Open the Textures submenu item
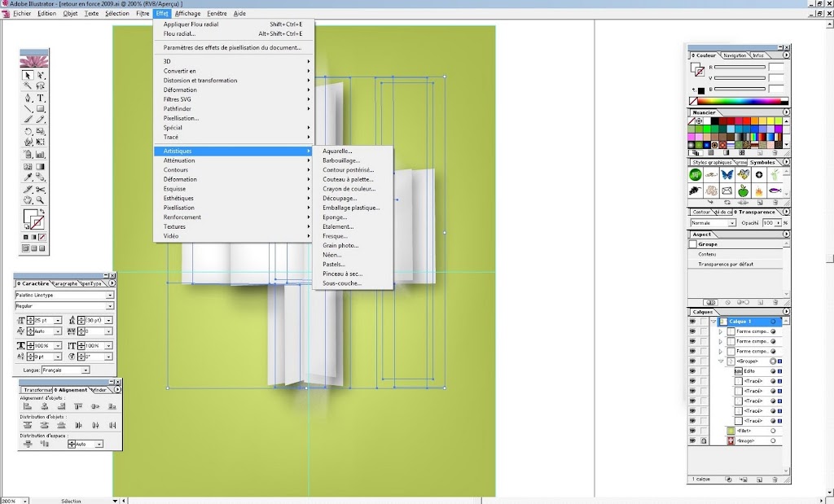Viewport: 834px width, 504px height. pos(234,226)
